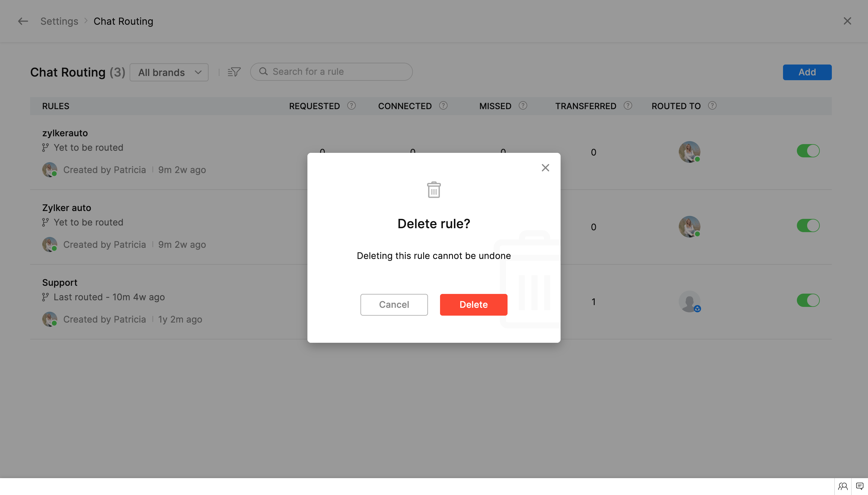Click Add button to create rule
Image resolution: width=868 pixels, height=495 pixels.
pyautogui.click(x=807, y=72)
